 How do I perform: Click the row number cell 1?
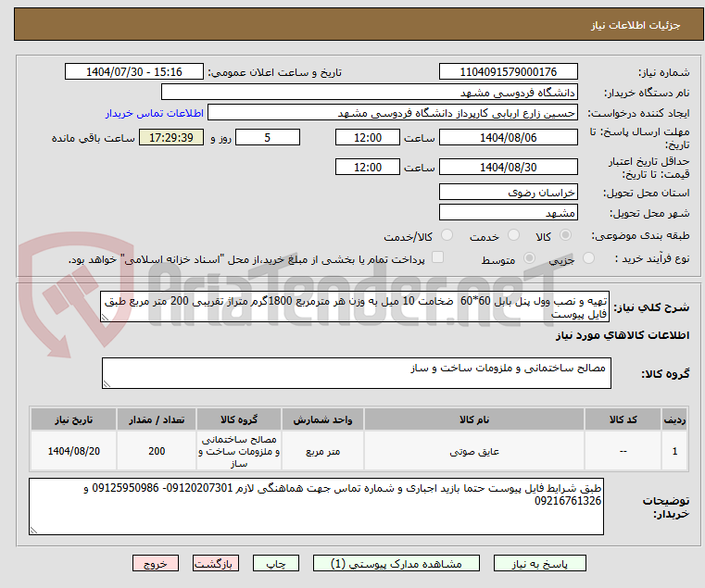tap(674, 451)
